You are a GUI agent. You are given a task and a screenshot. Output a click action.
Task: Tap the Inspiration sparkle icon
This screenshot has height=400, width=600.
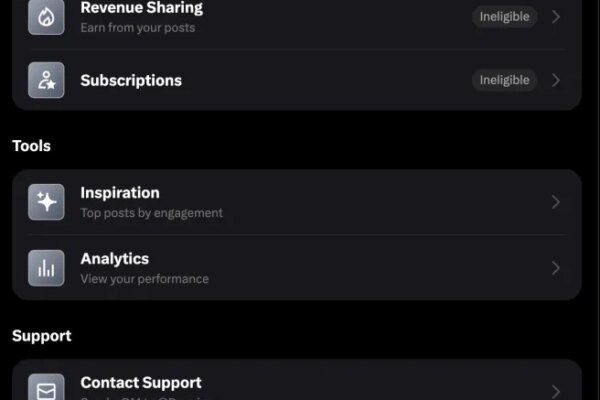point(46,202)
